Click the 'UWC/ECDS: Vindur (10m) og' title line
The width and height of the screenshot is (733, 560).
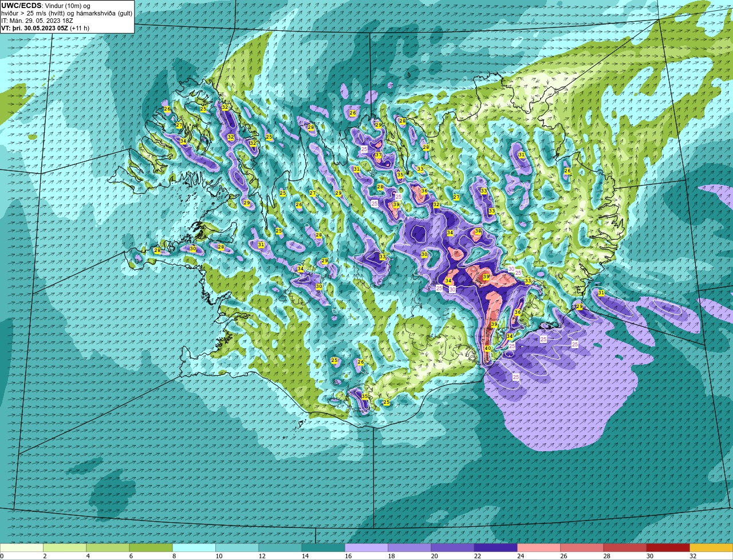(x=45, y=6)
